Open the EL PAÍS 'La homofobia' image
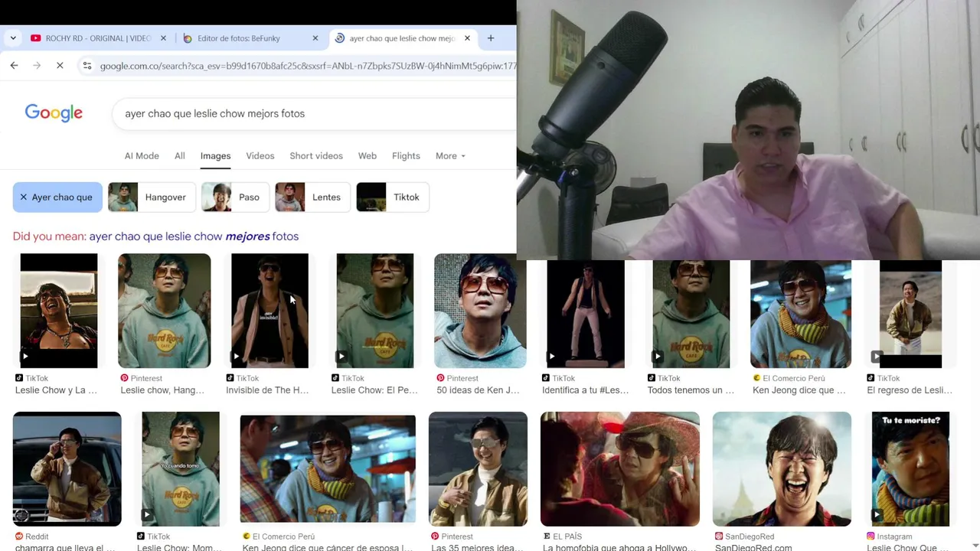This screenshot has height=551, width=980. click(620, 469)
